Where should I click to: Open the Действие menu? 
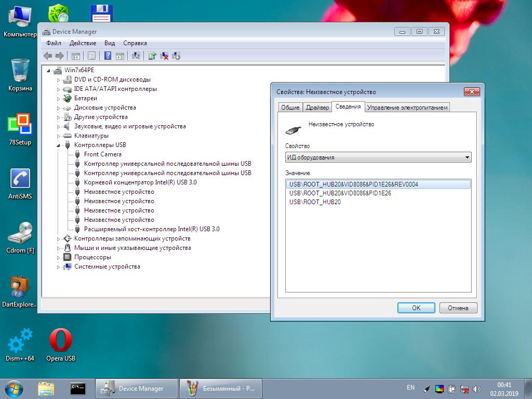point(83,43)
